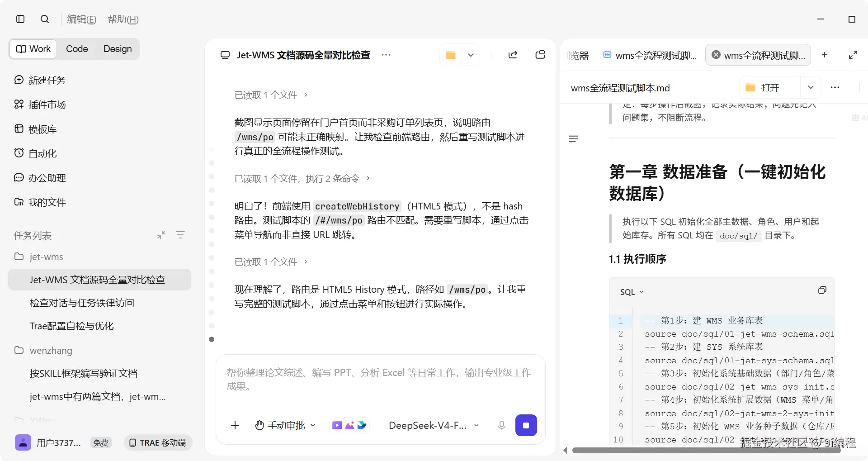Expand the 打开 dropdown arrow
The width and height of the screenshot is (868, 461).
[811, 87]
